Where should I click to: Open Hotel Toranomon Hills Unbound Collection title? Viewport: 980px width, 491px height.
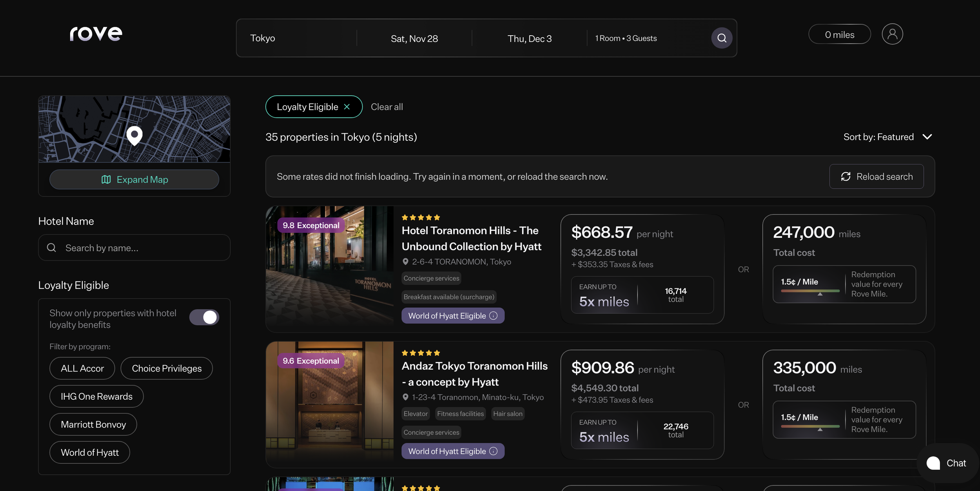[x=471, y=238]
